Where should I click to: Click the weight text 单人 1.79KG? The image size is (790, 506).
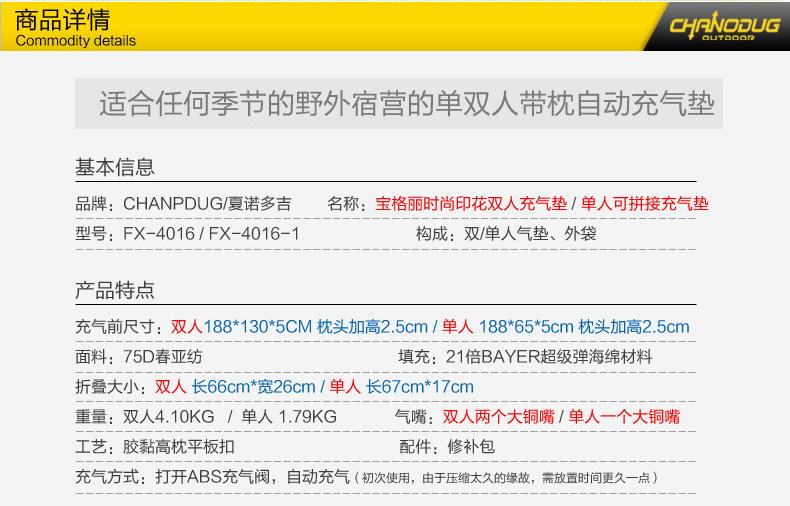point(289,417)
